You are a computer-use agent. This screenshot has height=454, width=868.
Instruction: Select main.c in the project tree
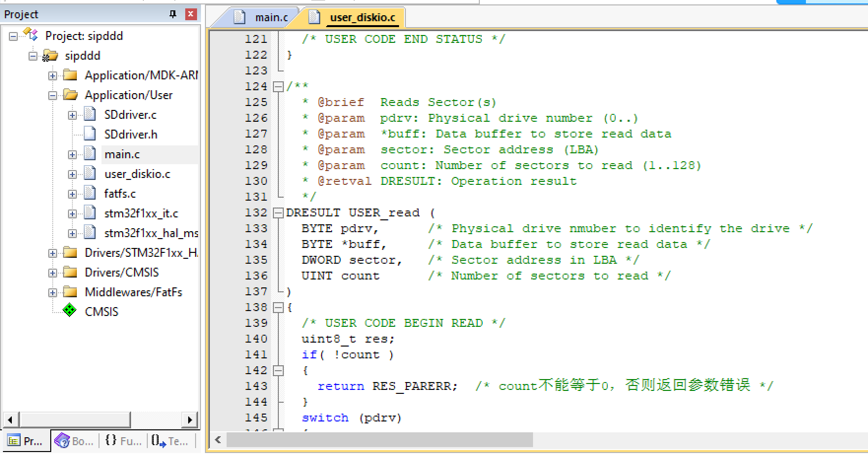[x=122, y=154]
